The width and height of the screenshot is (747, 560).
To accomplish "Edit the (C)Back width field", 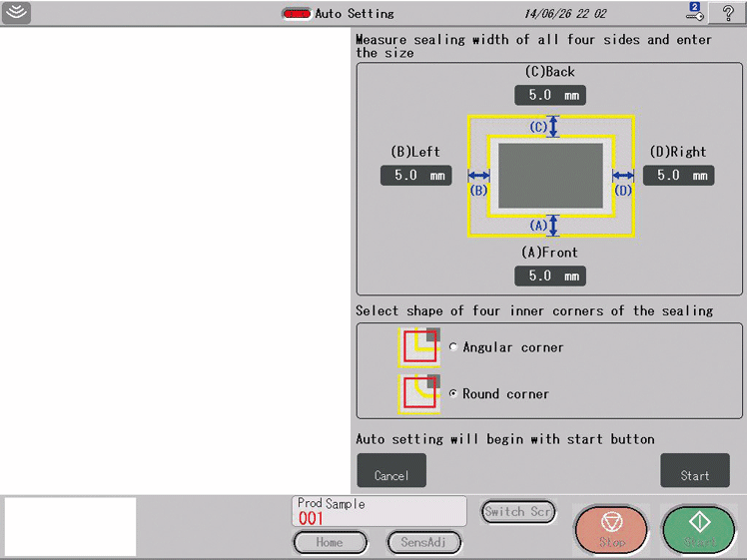I will (x=550, y=95).
